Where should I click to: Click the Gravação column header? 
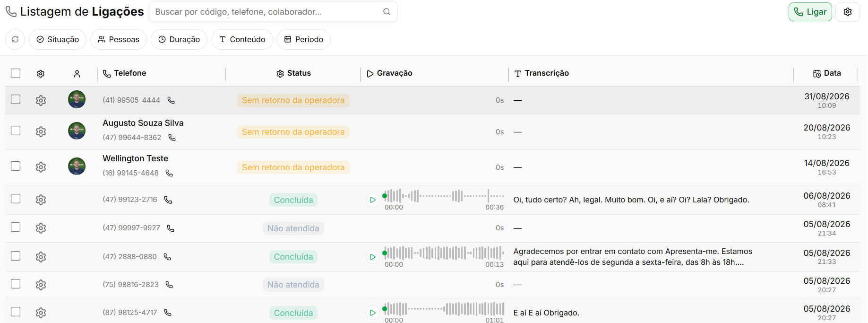tap(389, 73)
